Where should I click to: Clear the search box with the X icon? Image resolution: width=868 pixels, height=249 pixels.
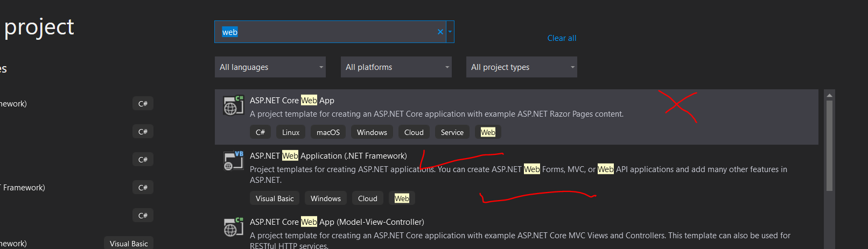point(440,32)
